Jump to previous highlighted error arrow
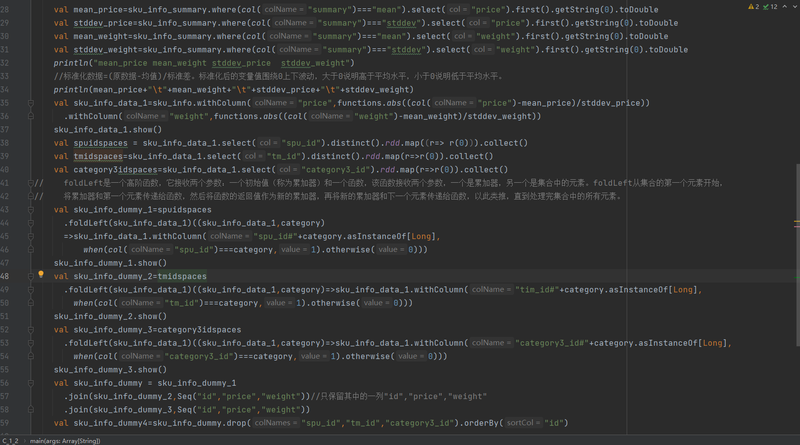The width and height of the screenshot is (800, 445). click(x=785, y=7)
